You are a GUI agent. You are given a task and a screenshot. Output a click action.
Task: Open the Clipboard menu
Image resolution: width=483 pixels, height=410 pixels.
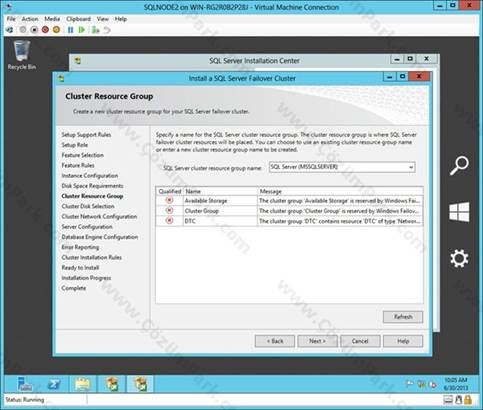[78, 19]
